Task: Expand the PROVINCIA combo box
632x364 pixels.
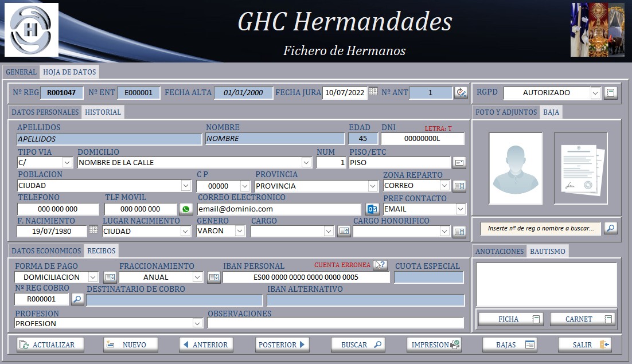Action: (x=373, y=186)
